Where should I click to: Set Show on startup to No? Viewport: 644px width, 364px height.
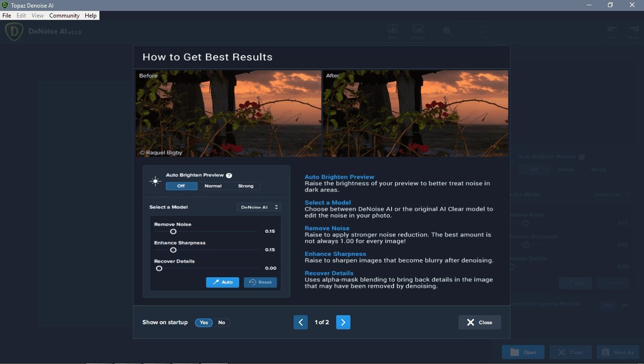coord(222,322)
